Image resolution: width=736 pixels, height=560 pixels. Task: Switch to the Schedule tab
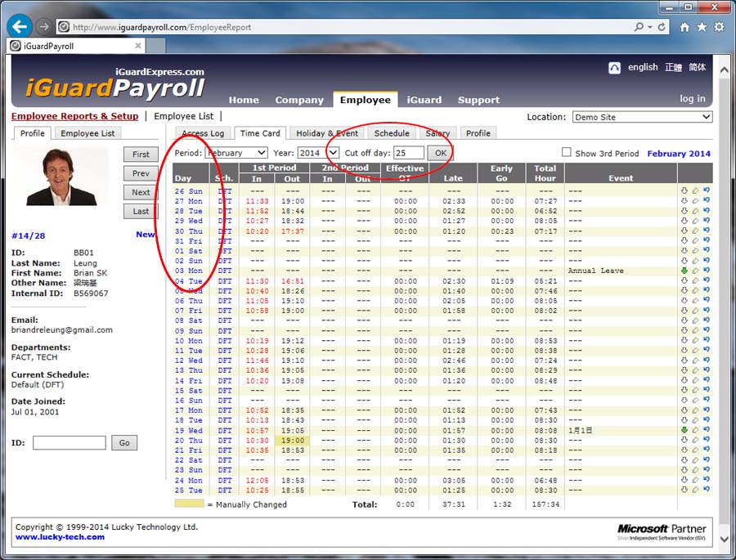point(392,133)
